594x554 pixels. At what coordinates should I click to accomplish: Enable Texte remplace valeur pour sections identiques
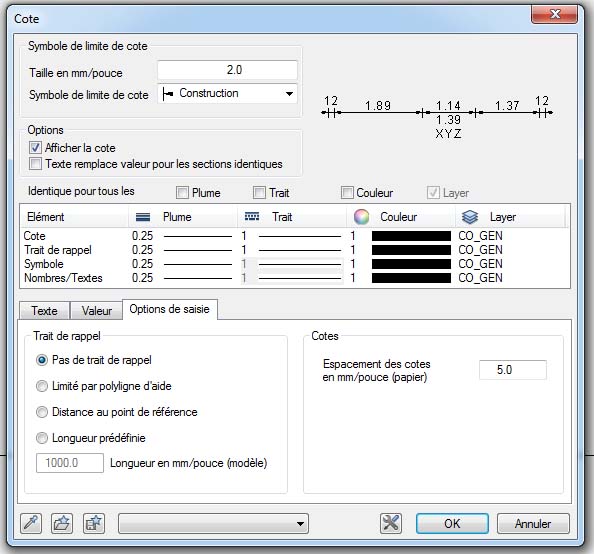(x=35, y=164)
